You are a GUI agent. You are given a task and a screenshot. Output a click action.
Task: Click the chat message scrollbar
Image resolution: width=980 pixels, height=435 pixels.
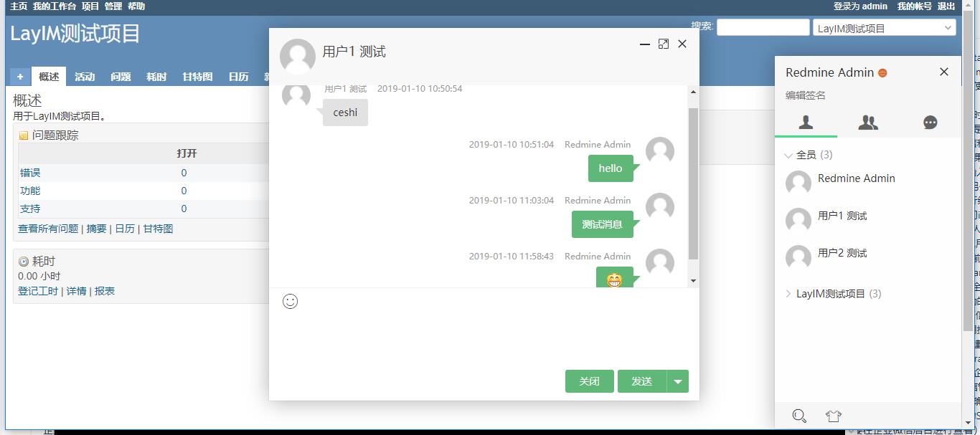point(693,183)
